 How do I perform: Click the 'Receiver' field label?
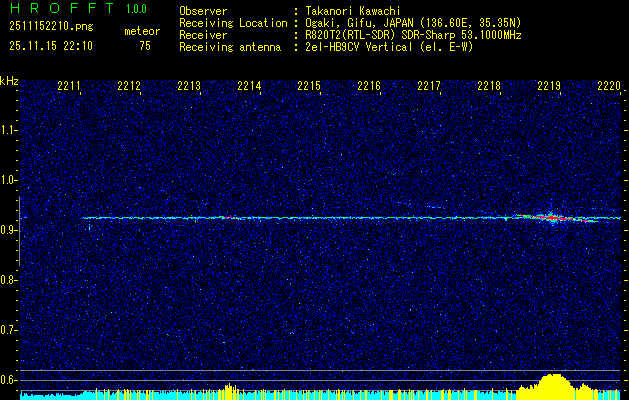click(x=203, y=35)
